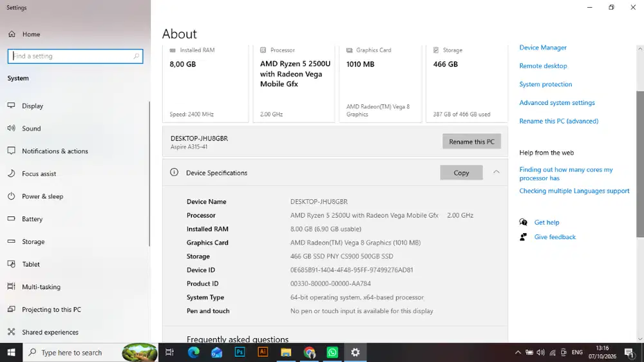This screenshot has width=644, height=362.
Task: Click the Settings gear in taskbar
Action: click(x=355, y=352)
